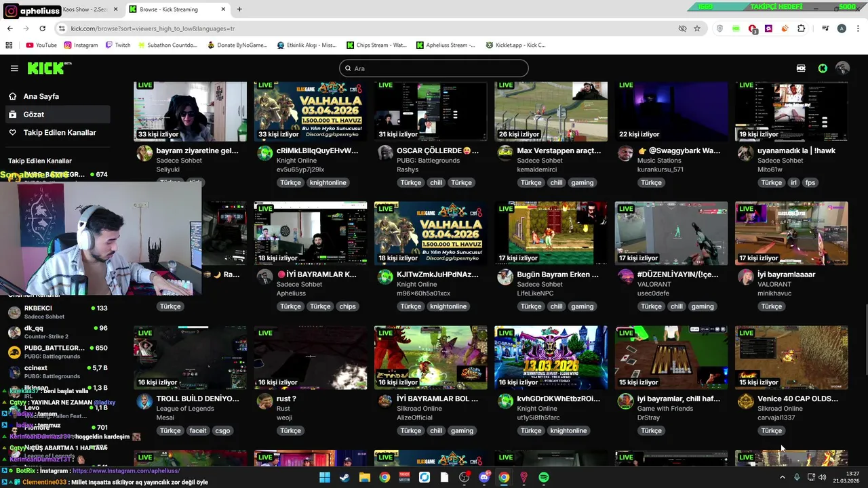Image resolution: width=868 pixels, height=488 pixels.
Task: Open the Chrome three-dot menu
Action: (858, 28)
